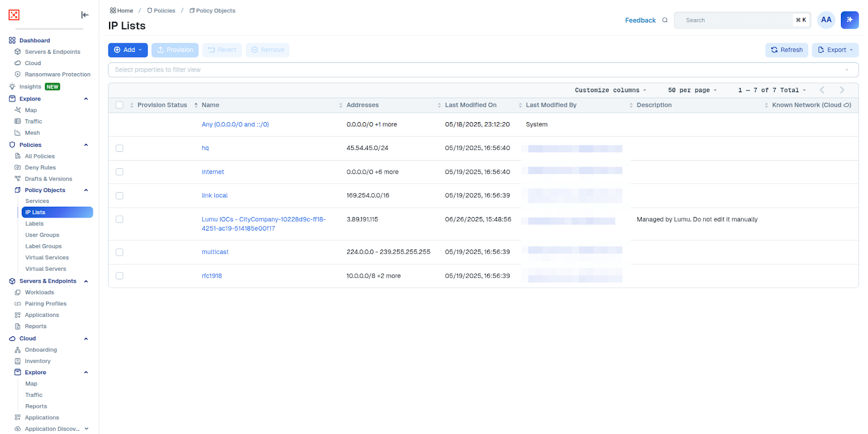Sort by the Name column sort icon
Image resolution: width=868 pixels, height=434 pixels.
(x=196, y=105)
